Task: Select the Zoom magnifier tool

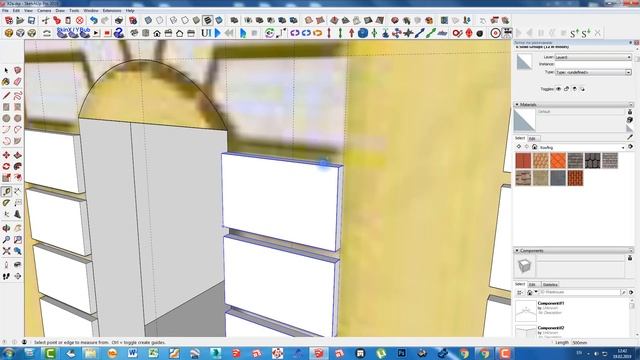Action: [6, 240]
